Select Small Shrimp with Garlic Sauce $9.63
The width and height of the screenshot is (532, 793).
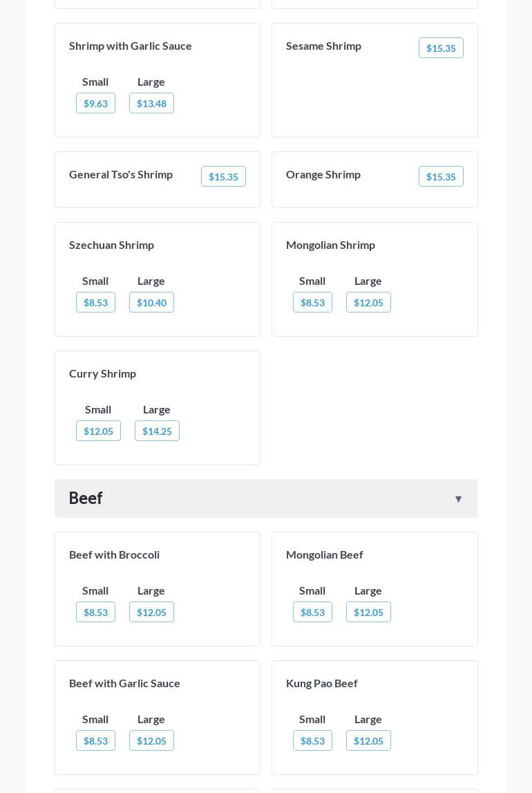click(95, 104)
